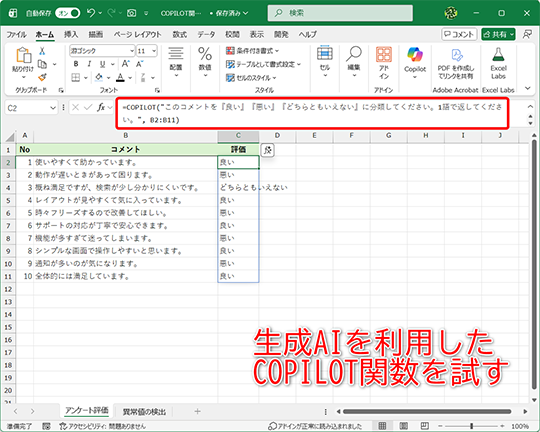Screen dimensions: 540x432
Task: Click the formula bar collapse arrow
Action: (x=530, y=107)
